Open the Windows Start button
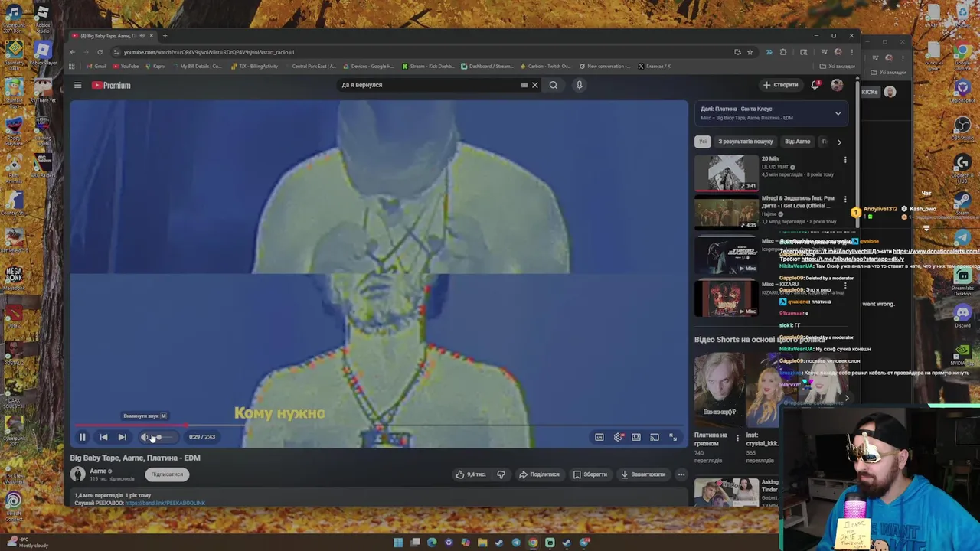 coord(398,543)
